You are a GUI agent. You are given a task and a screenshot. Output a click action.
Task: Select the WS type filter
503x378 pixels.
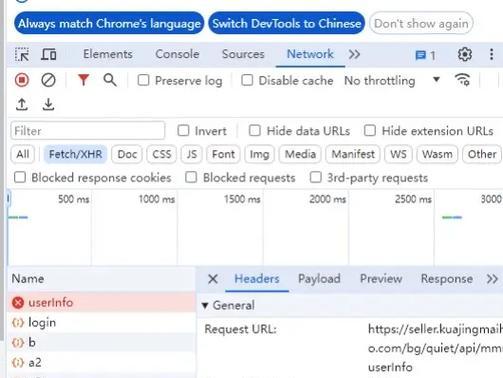point(398,154)
